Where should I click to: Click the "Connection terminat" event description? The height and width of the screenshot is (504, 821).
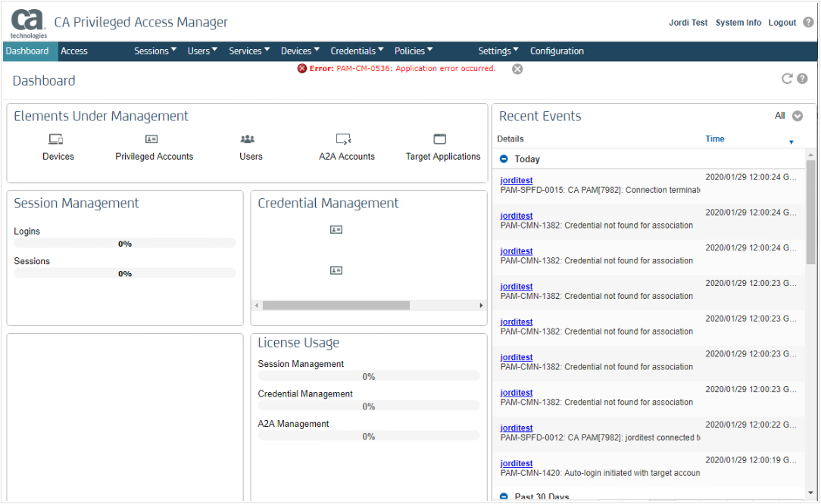coord(600,190)
